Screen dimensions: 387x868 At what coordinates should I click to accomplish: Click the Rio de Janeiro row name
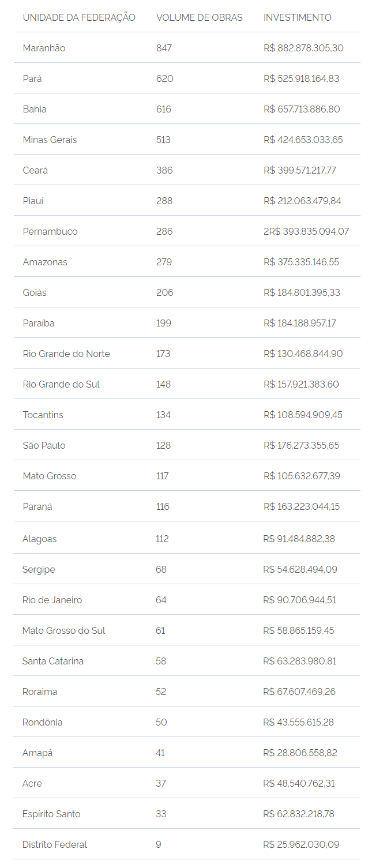52,600
